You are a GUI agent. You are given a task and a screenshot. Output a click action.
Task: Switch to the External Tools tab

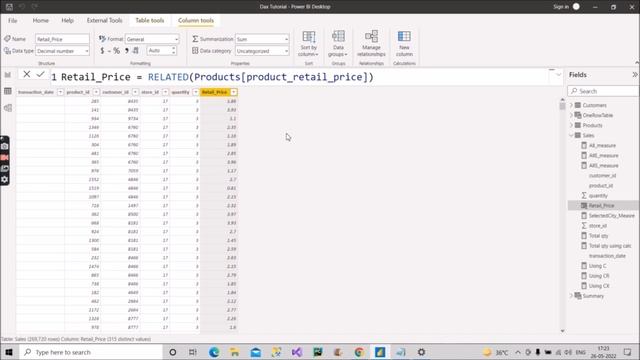104,20
